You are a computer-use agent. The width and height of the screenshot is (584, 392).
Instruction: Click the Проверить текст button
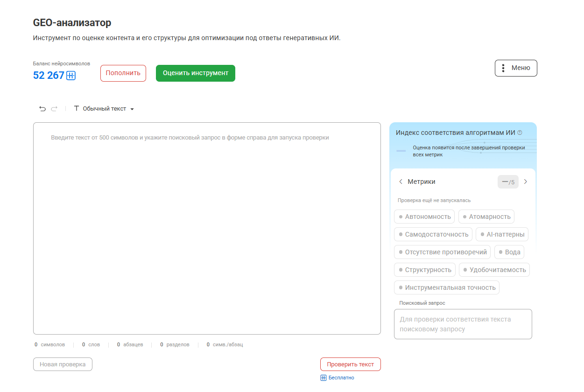(x=351, y=364)
